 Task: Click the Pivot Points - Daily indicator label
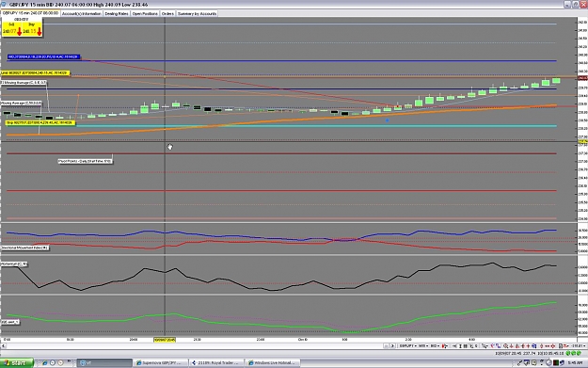pos(85,161)
